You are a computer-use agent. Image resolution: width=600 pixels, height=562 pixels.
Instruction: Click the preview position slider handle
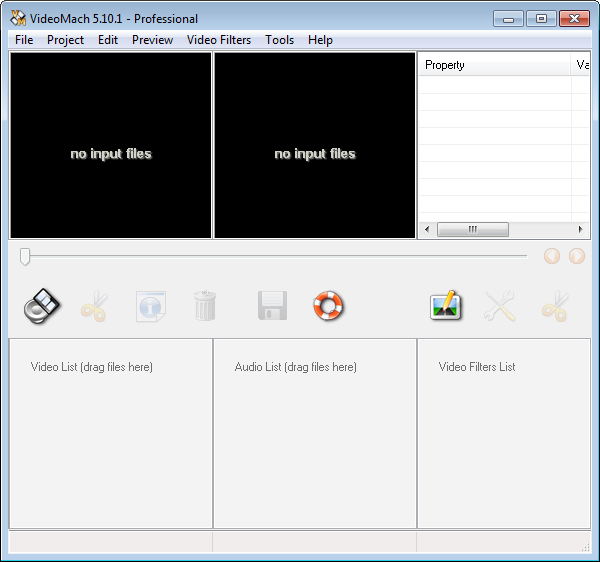(x=25, y=257)
